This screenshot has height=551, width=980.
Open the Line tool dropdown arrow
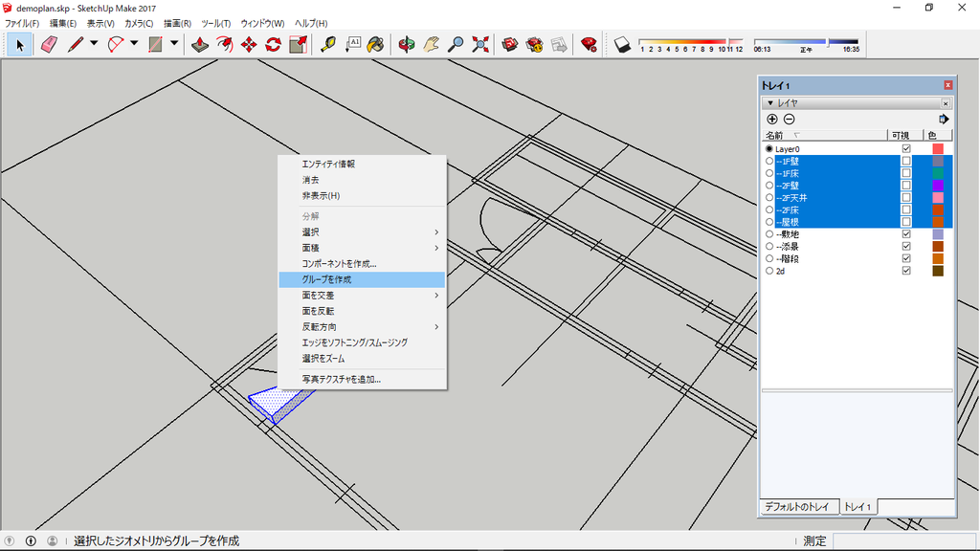(94, 44)
